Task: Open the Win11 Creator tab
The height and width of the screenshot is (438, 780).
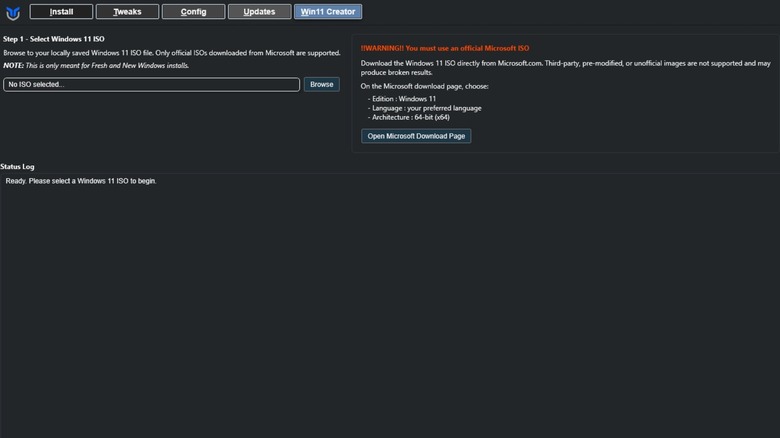Action: point(328,11)
